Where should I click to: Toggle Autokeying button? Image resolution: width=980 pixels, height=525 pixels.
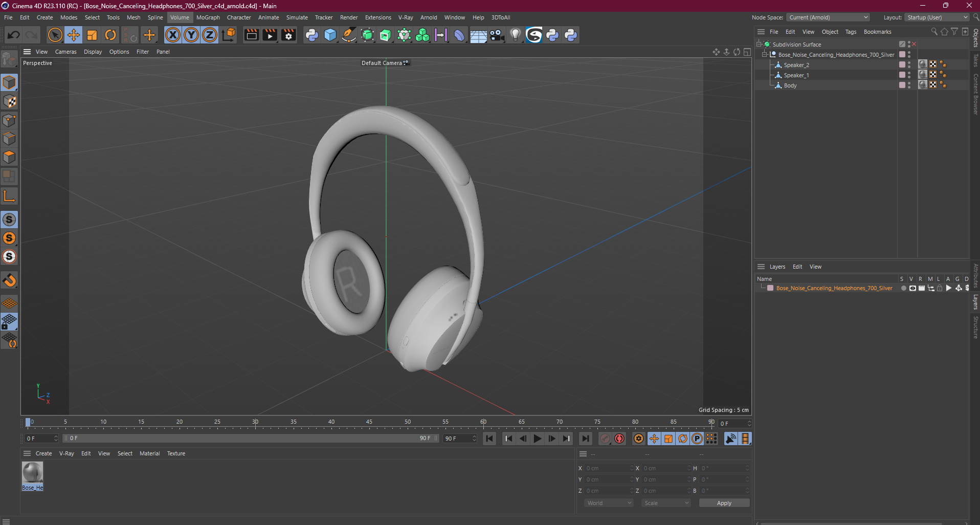[x=619, y=439]
